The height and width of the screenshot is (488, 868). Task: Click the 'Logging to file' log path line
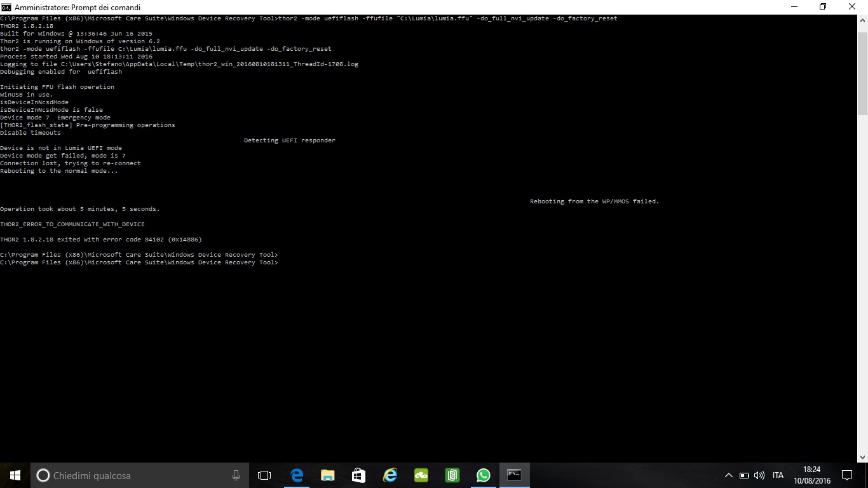179,64
